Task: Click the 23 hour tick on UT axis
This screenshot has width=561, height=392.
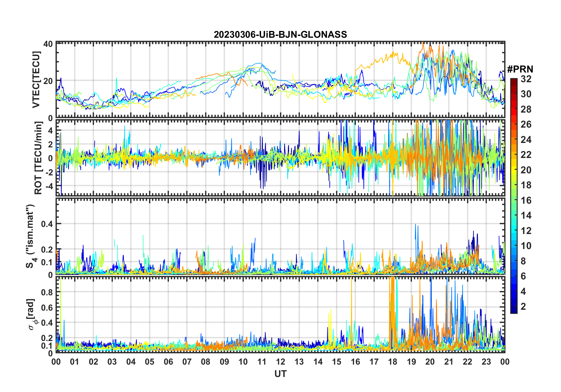Action: tap(486, 362)
